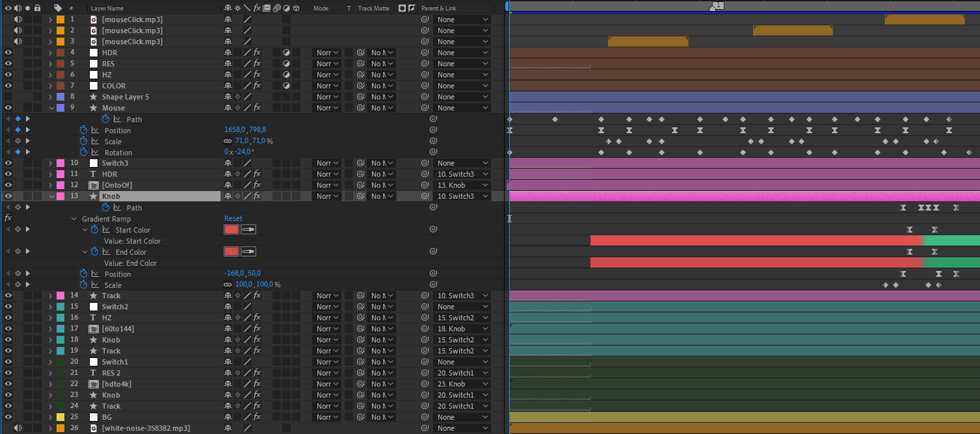Image resolution: width=980 pixels, height=434 pixels.
Task: Click the 3D Layer cube icon in the column header
Action: pyautogui.click(x=296, y=8)
